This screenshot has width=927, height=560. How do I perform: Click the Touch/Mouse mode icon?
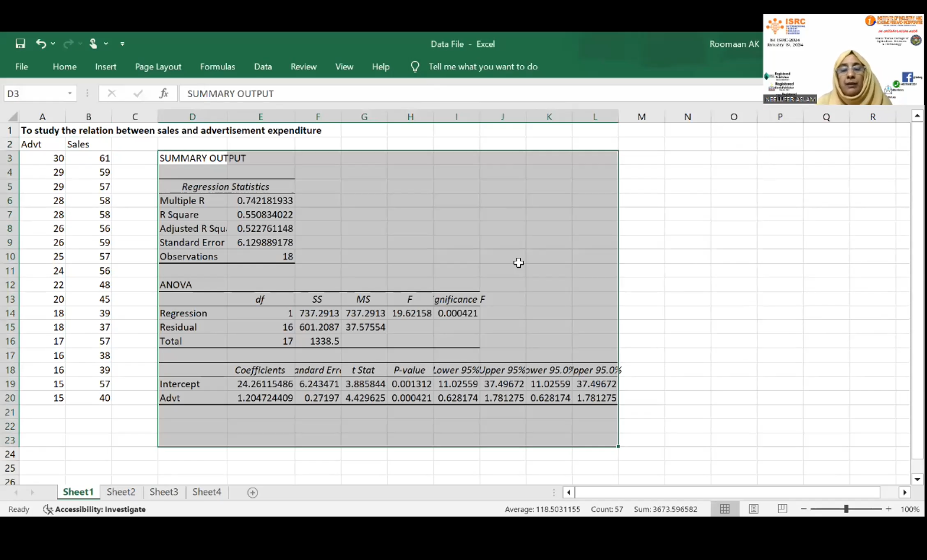[93, 44]
